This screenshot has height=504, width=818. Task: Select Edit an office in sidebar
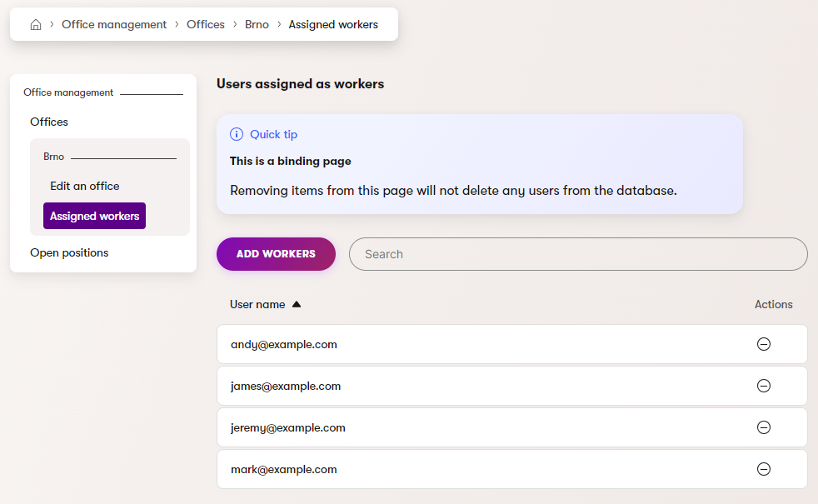tap(84, 186)
